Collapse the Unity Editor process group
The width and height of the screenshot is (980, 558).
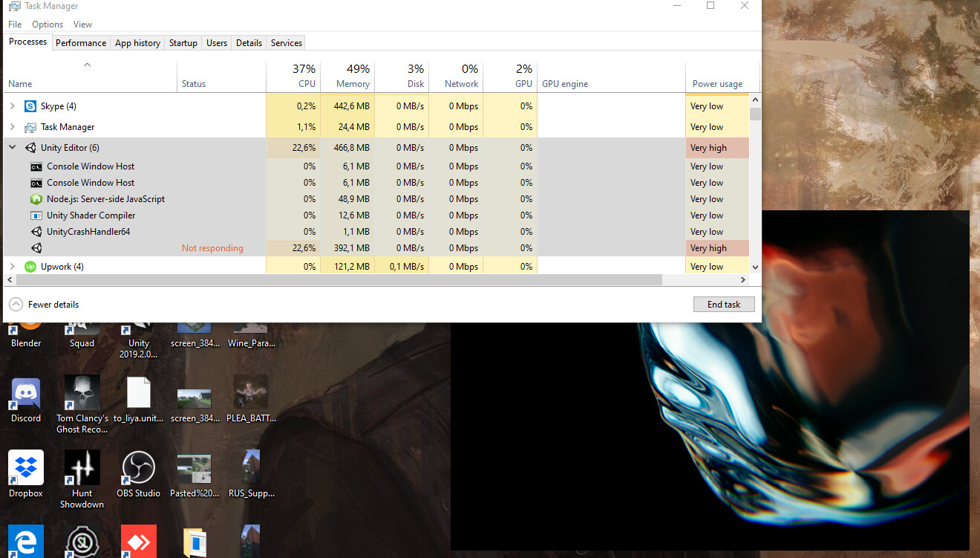click(x=11, y=147)
